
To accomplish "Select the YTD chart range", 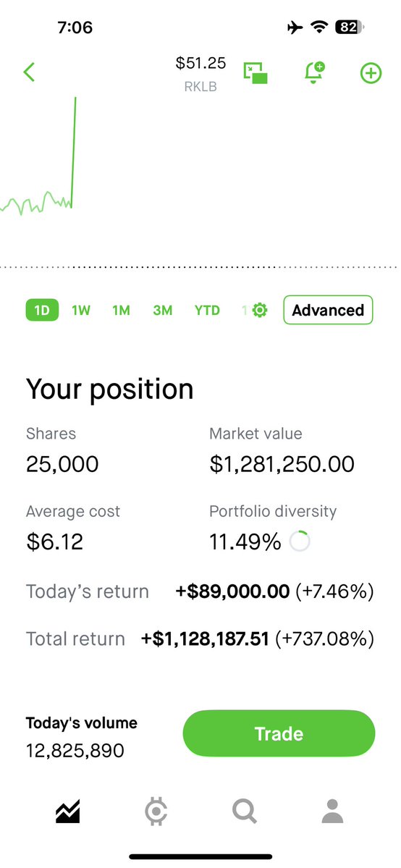I will pyautogui.click(x=207, y=311).
